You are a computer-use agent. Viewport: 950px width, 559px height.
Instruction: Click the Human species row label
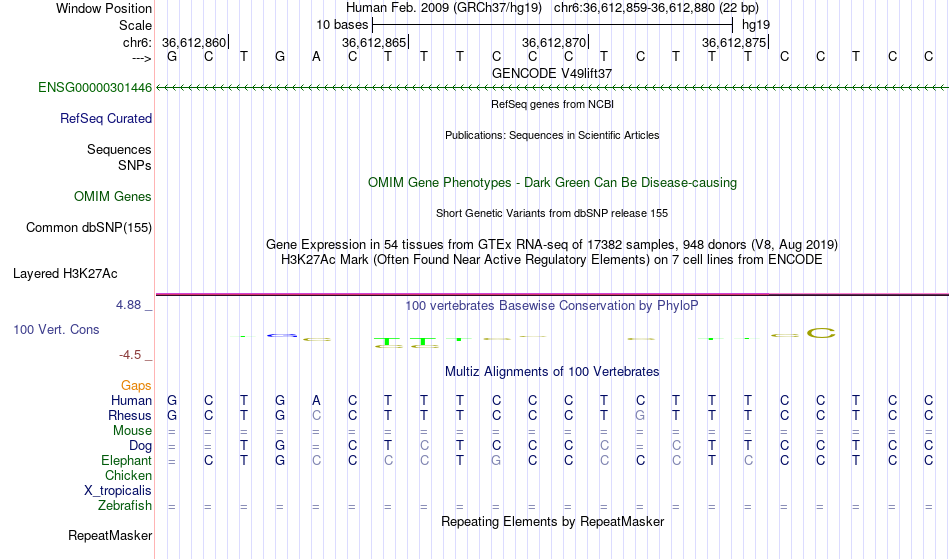point(131,400)
